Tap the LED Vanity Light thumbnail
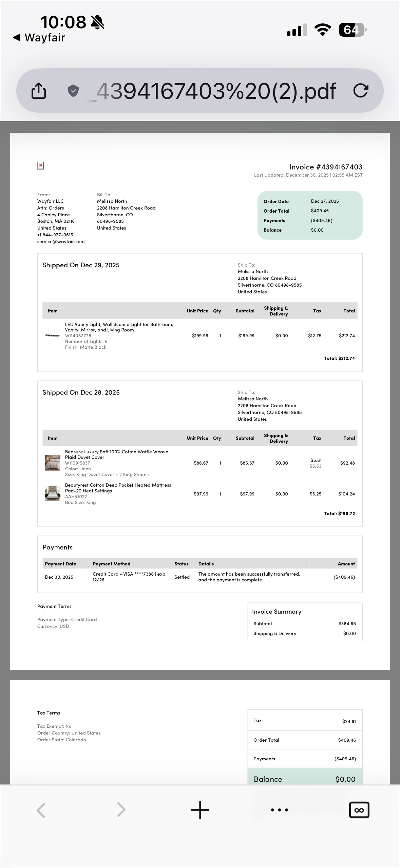Screen dimensions: 400x868 pyautogui.click(x=53, y=336)
